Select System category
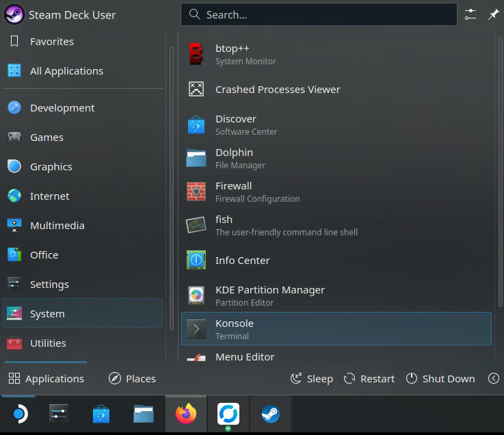Screen dimensions: 504x435 (83, 313)
